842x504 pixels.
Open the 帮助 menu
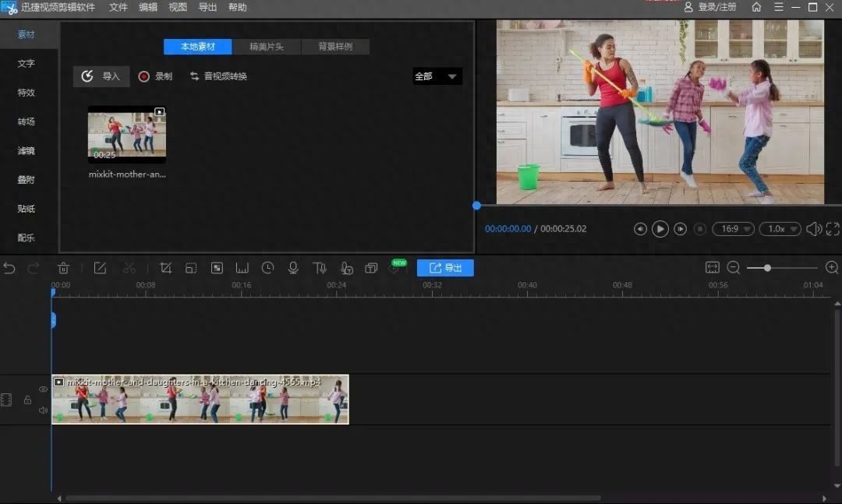tap(237, 7)
